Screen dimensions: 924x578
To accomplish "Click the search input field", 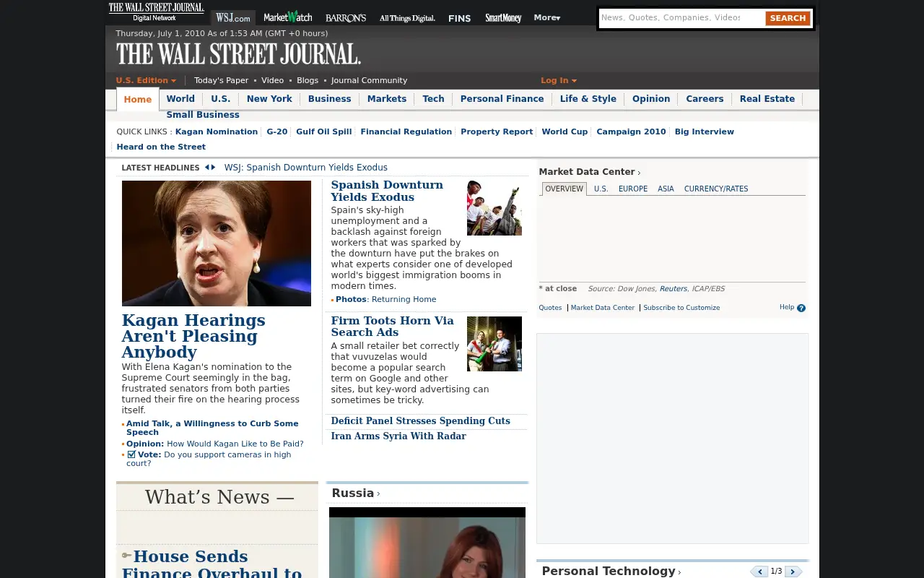I will [x=681, y=18].
